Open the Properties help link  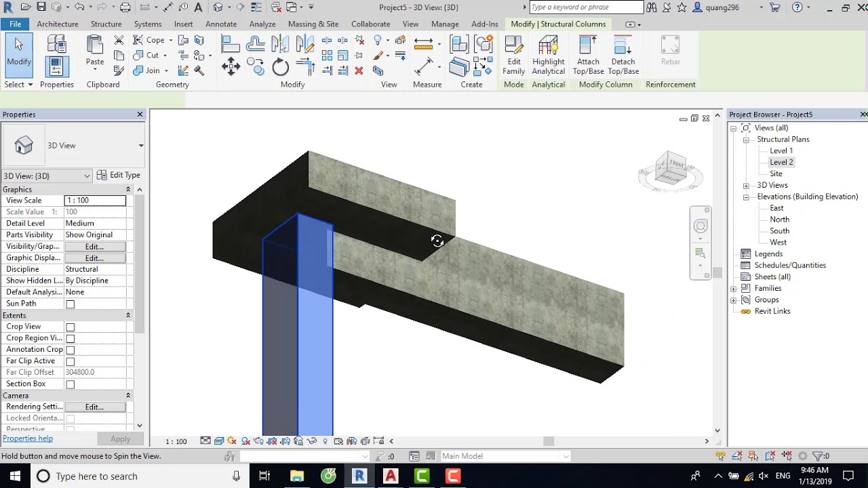pos(28,439)
